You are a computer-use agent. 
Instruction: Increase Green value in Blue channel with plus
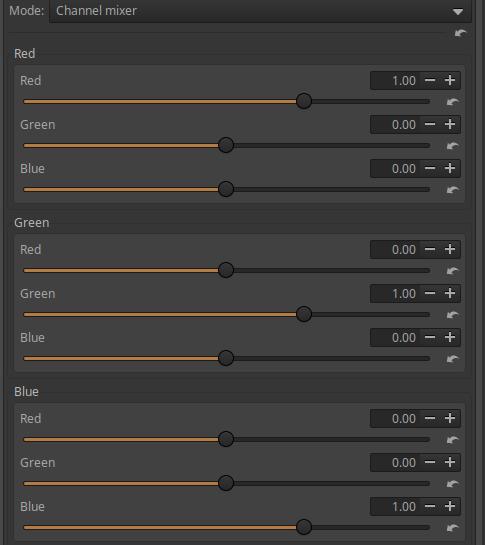450,462
